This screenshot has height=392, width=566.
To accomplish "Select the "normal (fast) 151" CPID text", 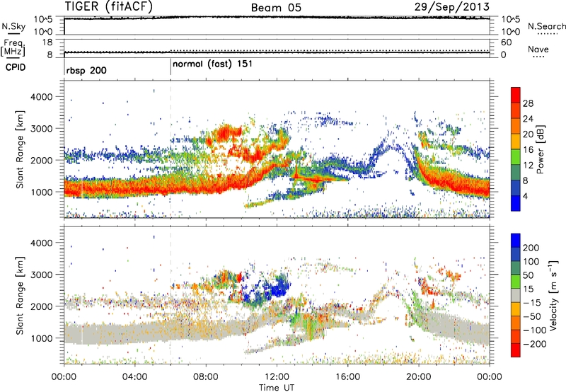I will click(212, 64).
